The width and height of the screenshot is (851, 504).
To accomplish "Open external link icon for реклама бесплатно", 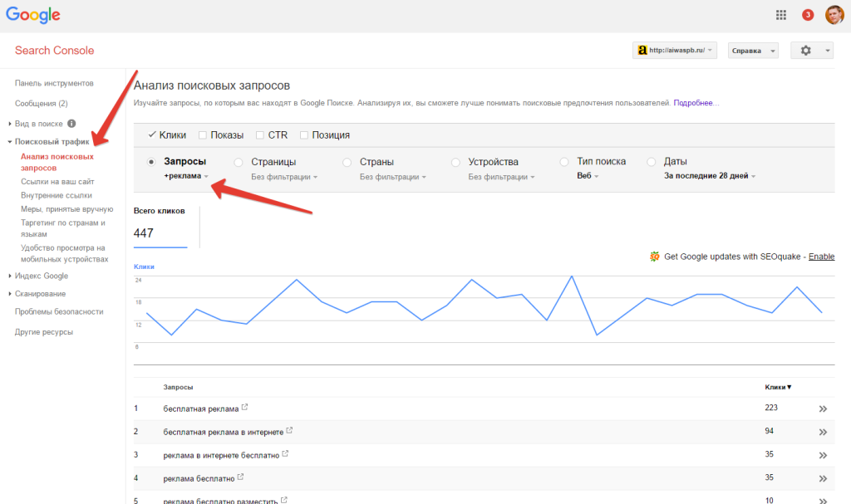I will 240,477.
